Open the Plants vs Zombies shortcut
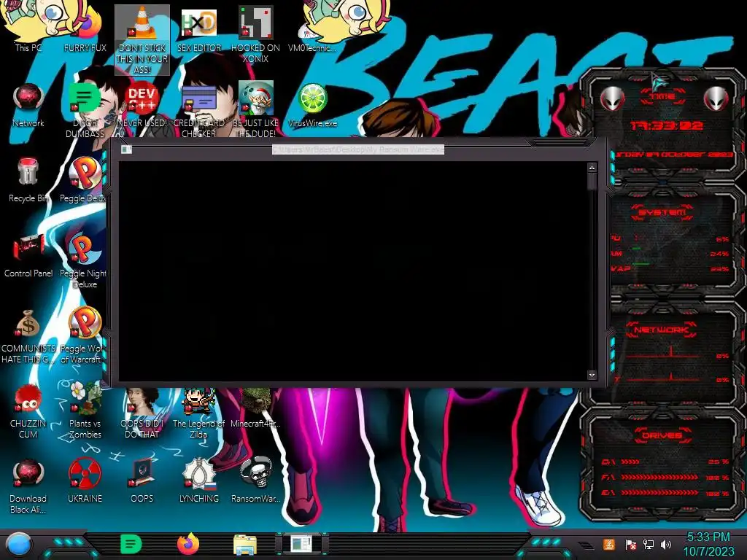The image size is (747, 560). pos(85,411)
